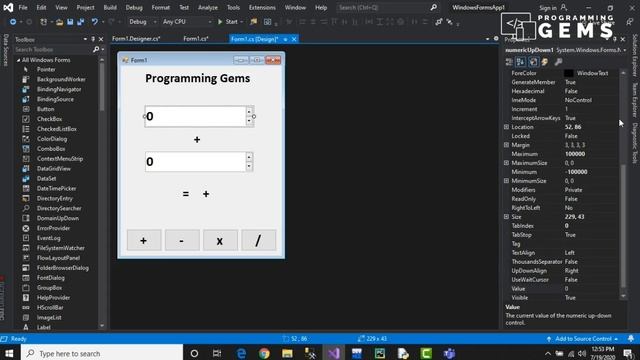Switch to the Form1.cs tab
The image size is (640, 360).
196,39
